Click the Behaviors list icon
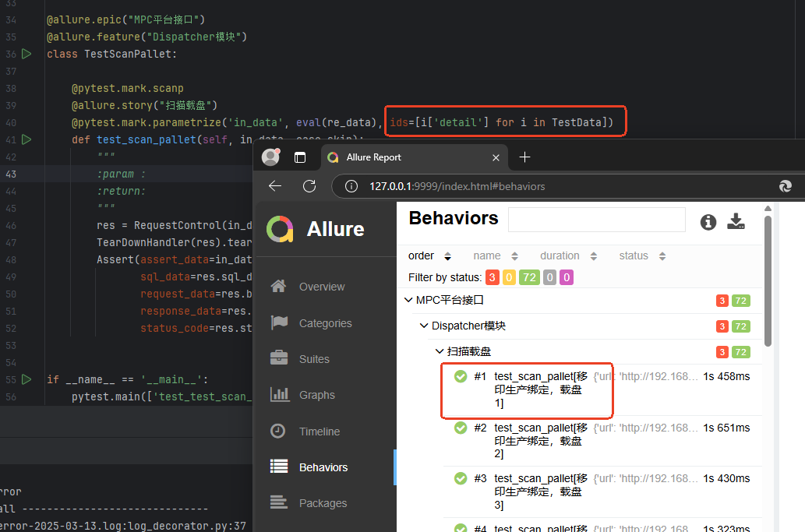 point(279,466)
